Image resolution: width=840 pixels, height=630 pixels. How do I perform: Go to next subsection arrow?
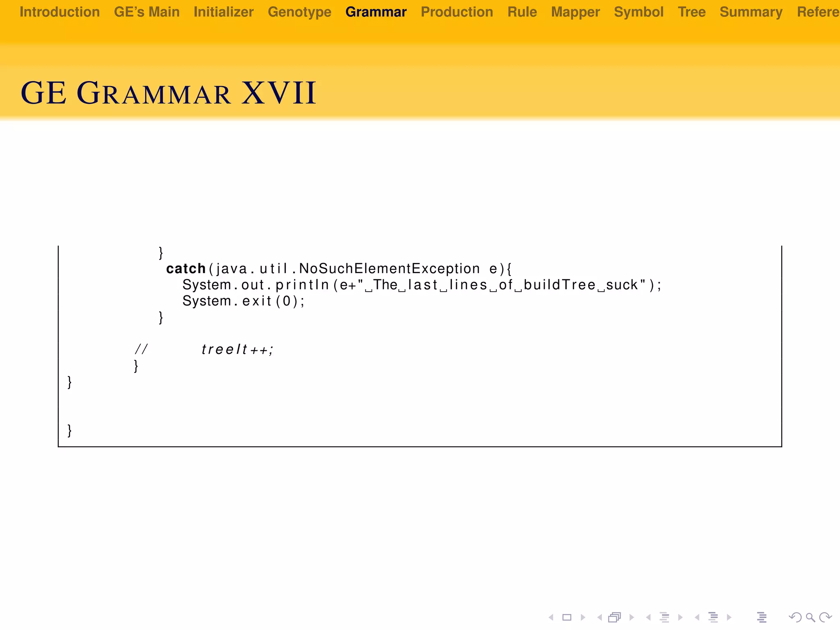coord(680,617)
